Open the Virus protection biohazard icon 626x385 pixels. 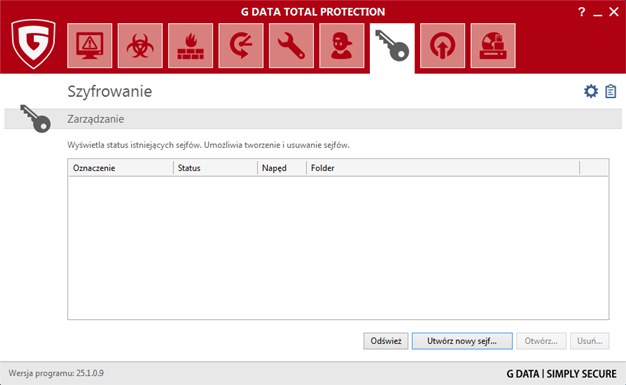140,46
